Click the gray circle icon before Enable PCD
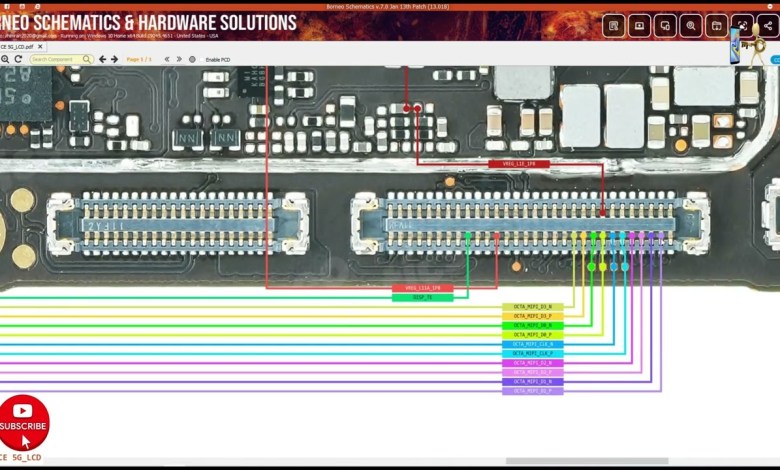This screenshot has height=470, width=780. point(193,60)
